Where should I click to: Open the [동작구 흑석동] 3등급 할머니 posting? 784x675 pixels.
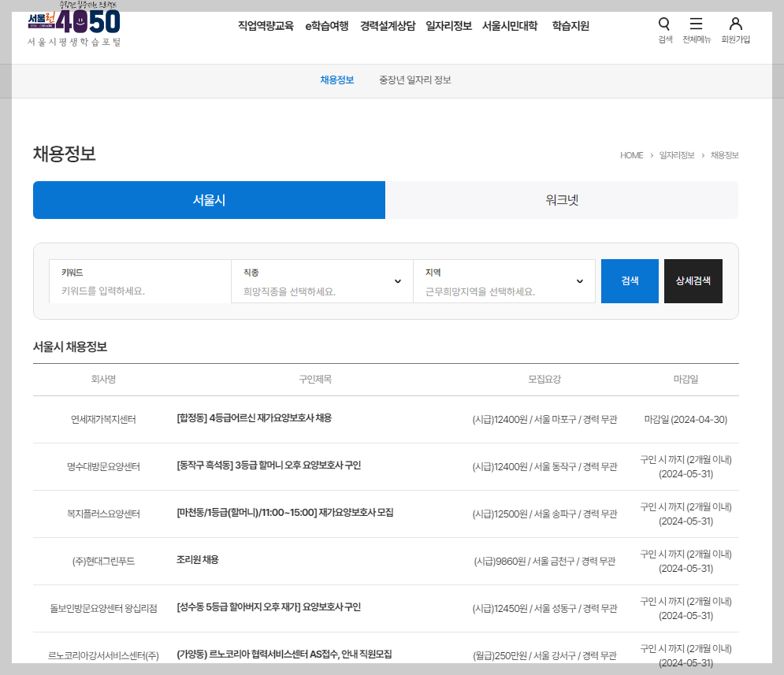[x=269, y=465]
